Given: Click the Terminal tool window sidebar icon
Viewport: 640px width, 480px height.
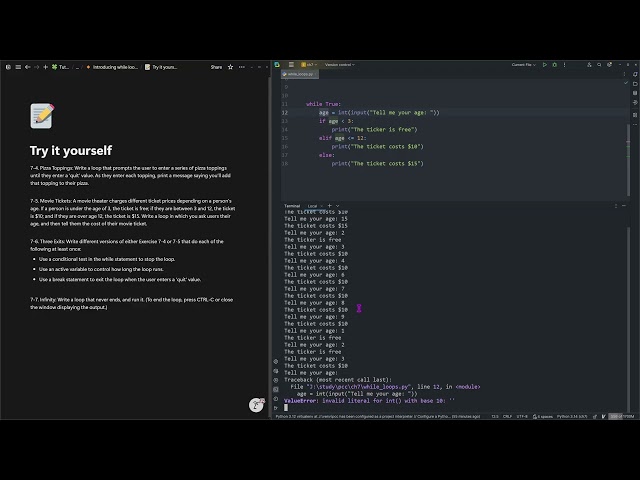Looking at the screenshot, I should (x=276, y=389).
